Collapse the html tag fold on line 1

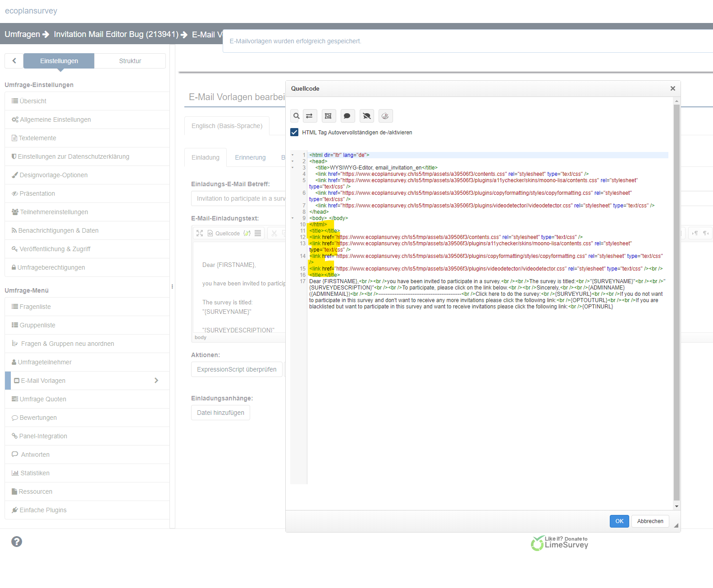tap(293, 155)
